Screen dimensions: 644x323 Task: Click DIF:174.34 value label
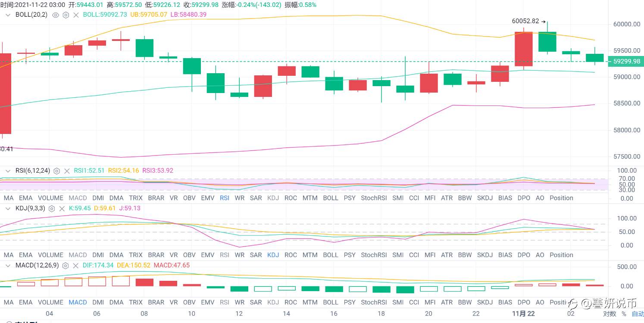[x=98, y=265]
